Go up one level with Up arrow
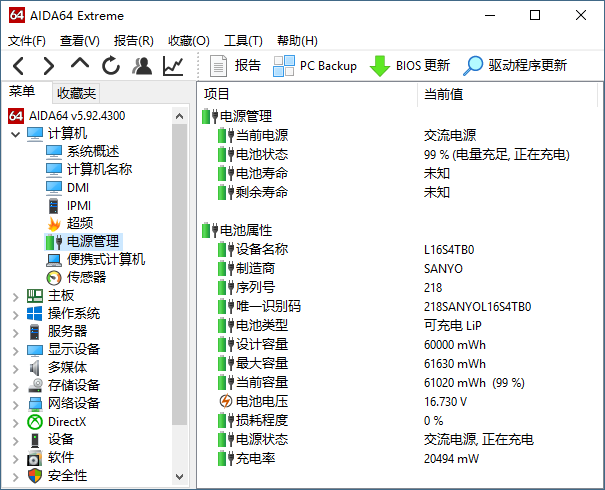This screenshot has width=605, height=490. pos(80,66)
